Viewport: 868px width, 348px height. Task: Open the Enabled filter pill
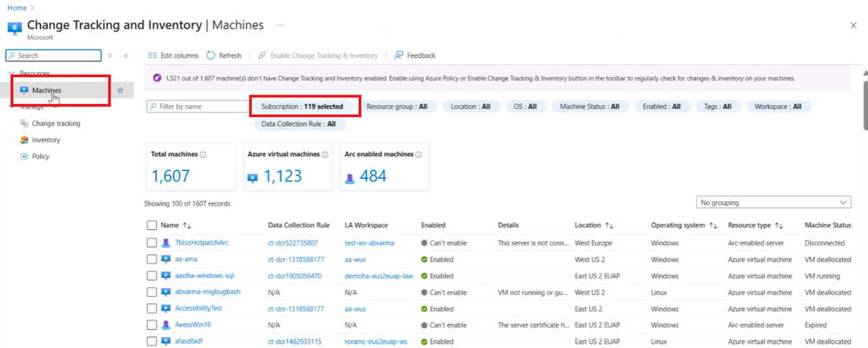click(x=662, y=107)
